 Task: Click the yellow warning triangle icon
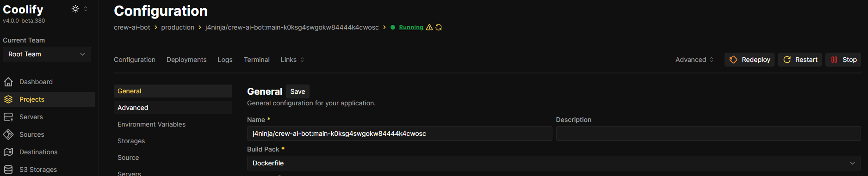pyautogui.click(x=429, y=27)
